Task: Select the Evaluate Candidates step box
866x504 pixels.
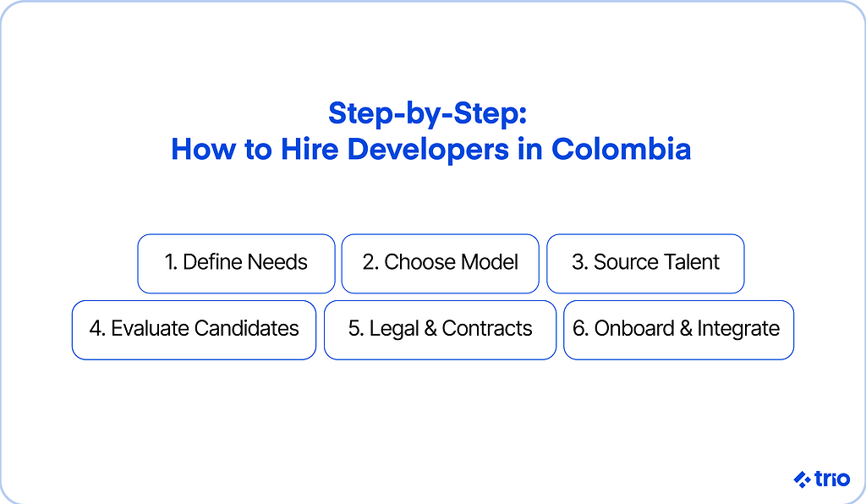Action: 194,329
